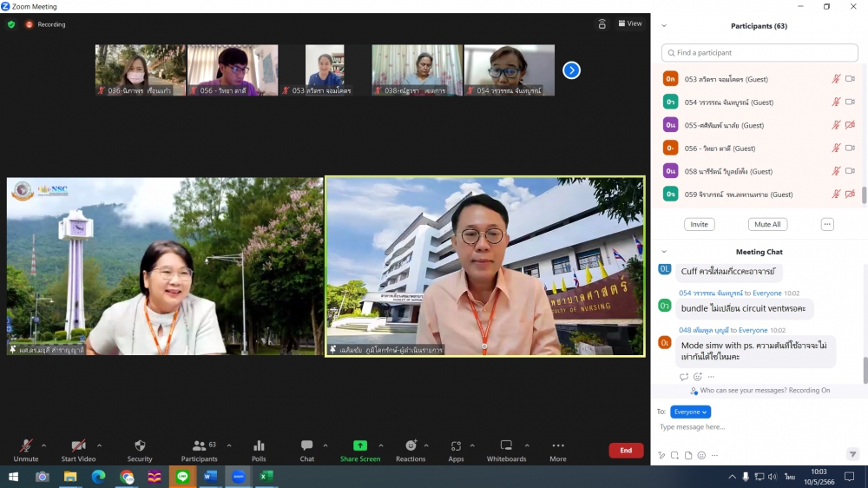This screenshot has height=488, width=868.
Task: Open the View layout menu
Action: [630, 23]
